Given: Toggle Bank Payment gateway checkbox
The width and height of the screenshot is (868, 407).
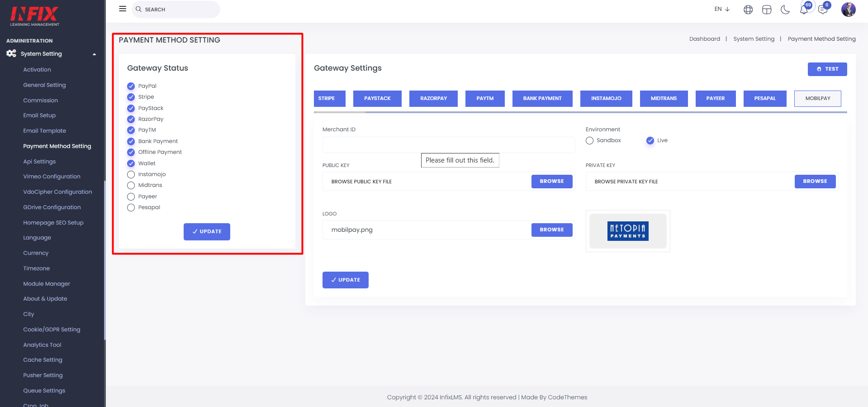Looking at the screenshot, I should [x=131, y=141].
